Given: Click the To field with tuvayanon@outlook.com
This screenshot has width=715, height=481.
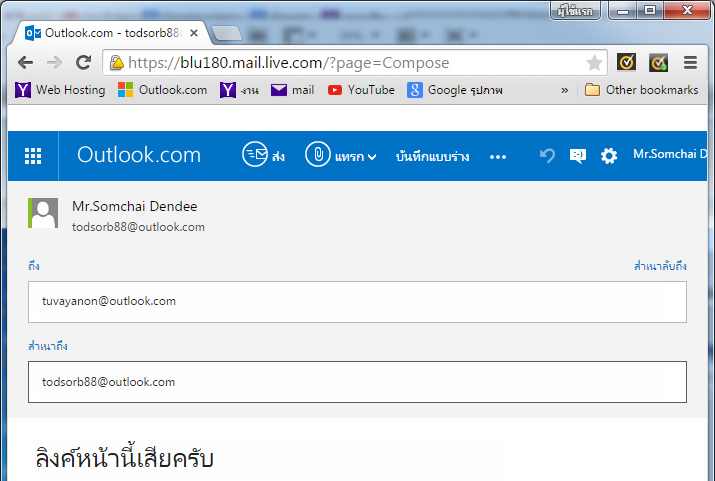Looking at the screenshot, I should (357, 301).
